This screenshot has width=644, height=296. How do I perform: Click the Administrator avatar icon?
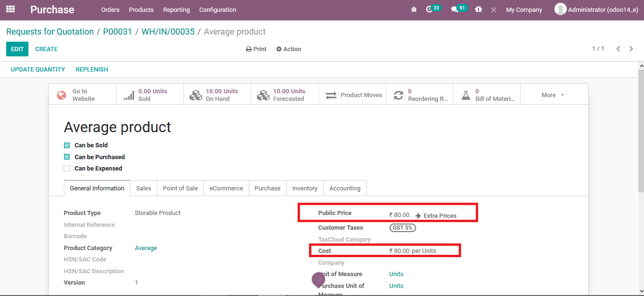click(x=560, y=9)
